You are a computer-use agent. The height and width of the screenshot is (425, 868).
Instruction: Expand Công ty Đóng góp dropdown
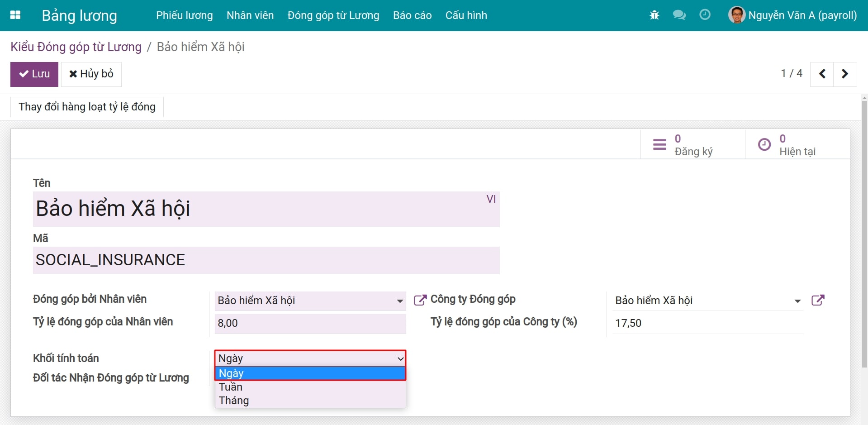pos(797,301)
